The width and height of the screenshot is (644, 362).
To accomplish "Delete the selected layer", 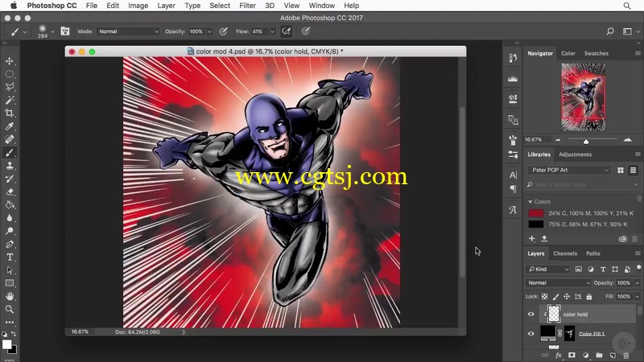I will tap(626, 356).
